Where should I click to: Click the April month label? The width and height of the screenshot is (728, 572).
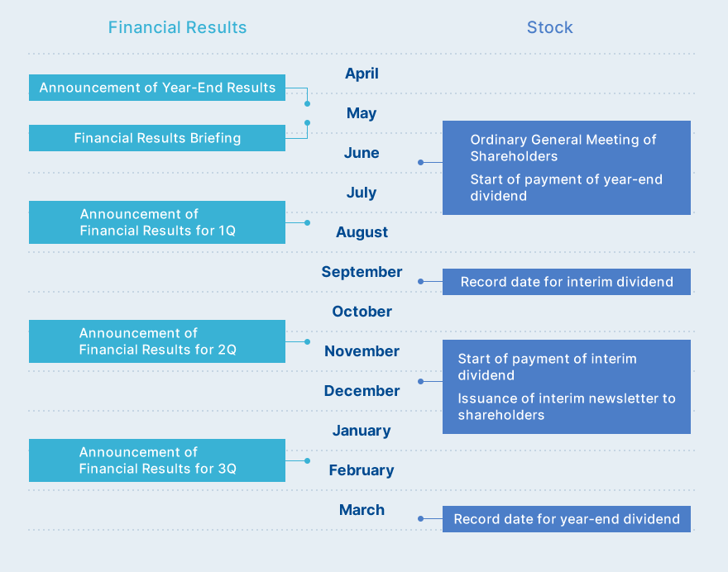pyautogui.click(x=362, y=74)
